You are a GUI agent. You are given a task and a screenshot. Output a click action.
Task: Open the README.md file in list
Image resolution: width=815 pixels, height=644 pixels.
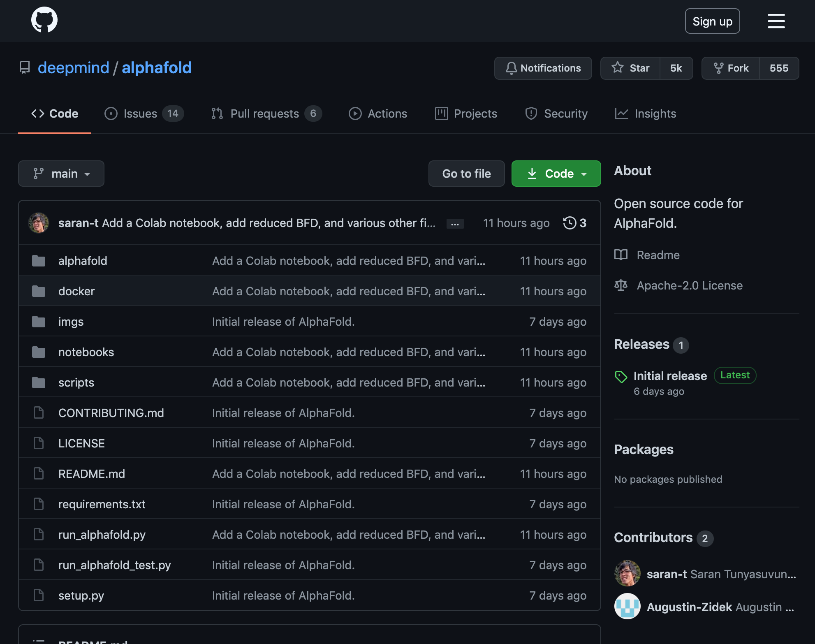click(x=92, y=474)
